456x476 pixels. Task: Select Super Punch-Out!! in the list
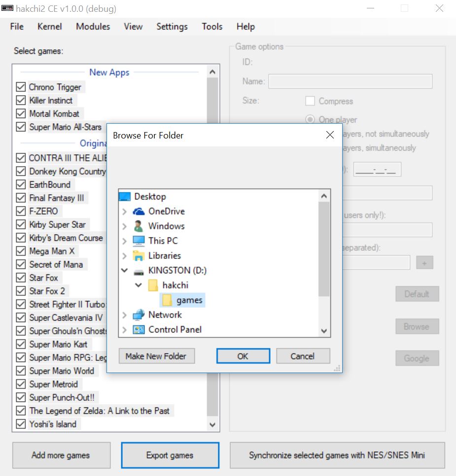coord(62,398)
